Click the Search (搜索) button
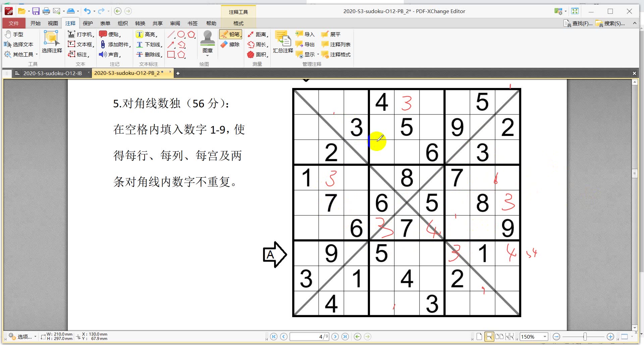The image size is (644, 345). pyautogui.click(x=610, y=23)
